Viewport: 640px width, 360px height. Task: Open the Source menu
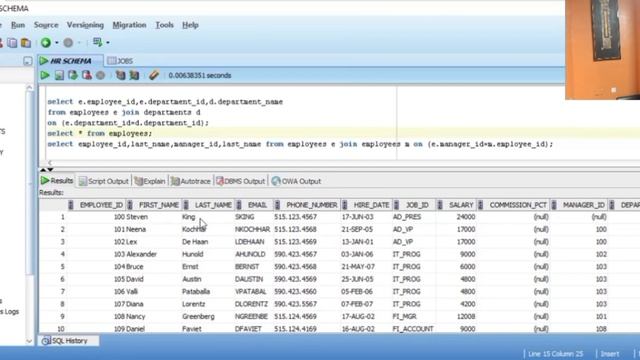pyautogui.click(x=46, y=25)
